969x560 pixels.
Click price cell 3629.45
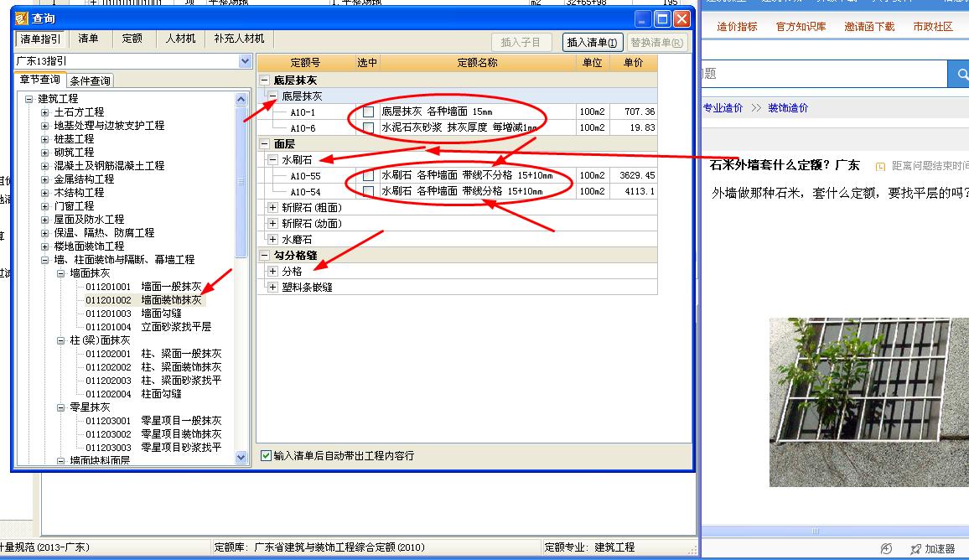pos(634,175)
